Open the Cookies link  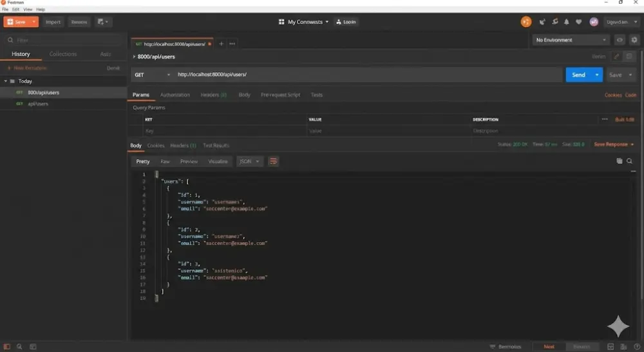(x=613, y=95)
